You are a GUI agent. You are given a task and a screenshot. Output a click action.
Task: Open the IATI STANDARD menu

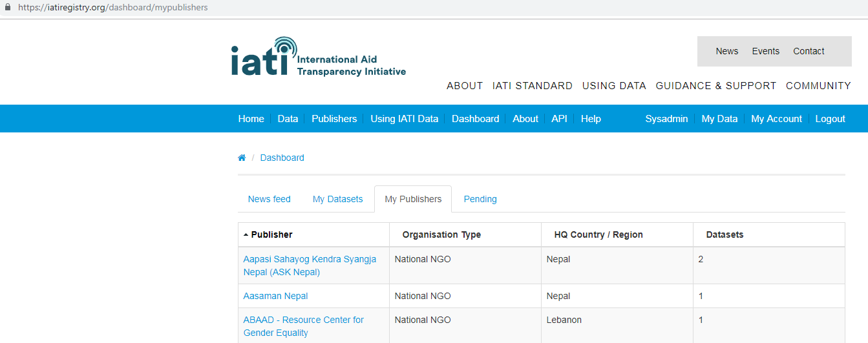[x=533, y=86]
